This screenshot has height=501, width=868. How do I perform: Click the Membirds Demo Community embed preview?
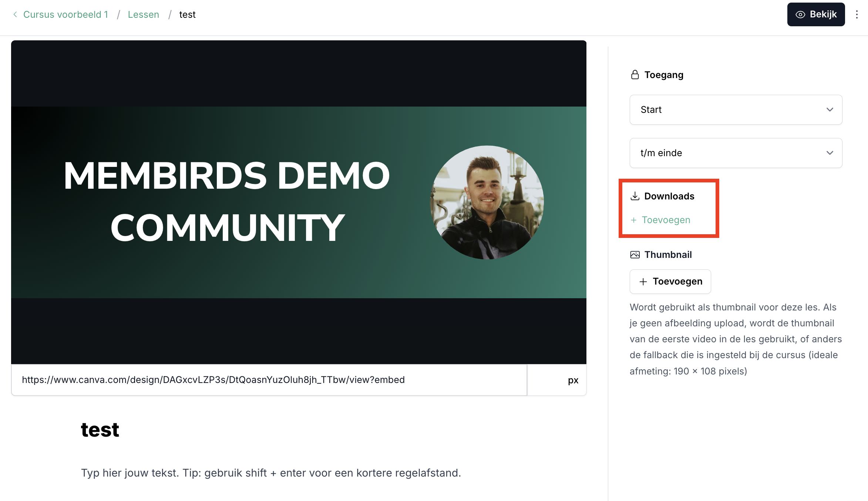299,202
